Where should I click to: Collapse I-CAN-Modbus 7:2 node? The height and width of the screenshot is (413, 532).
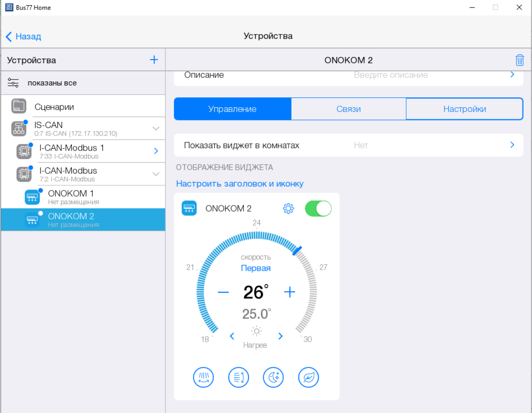(156, 174)
